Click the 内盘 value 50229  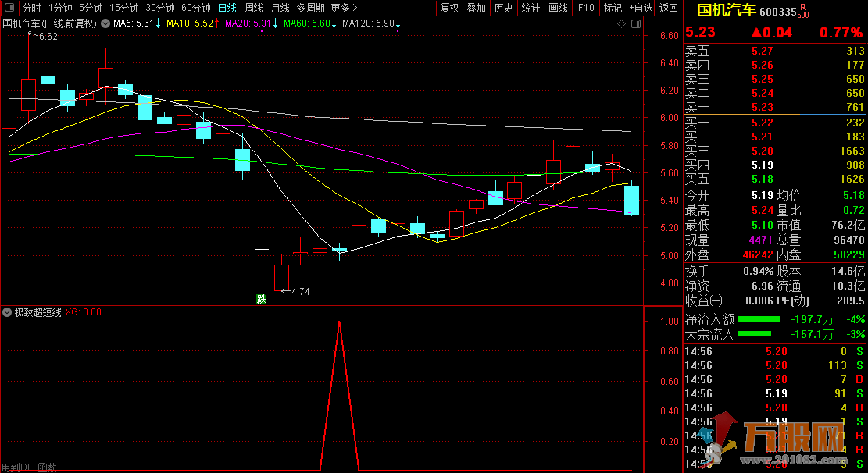(849, 255)
